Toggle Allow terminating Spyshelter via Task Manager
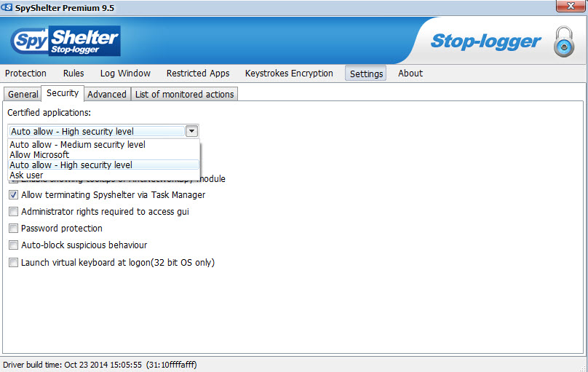 (x=14, y=195)
